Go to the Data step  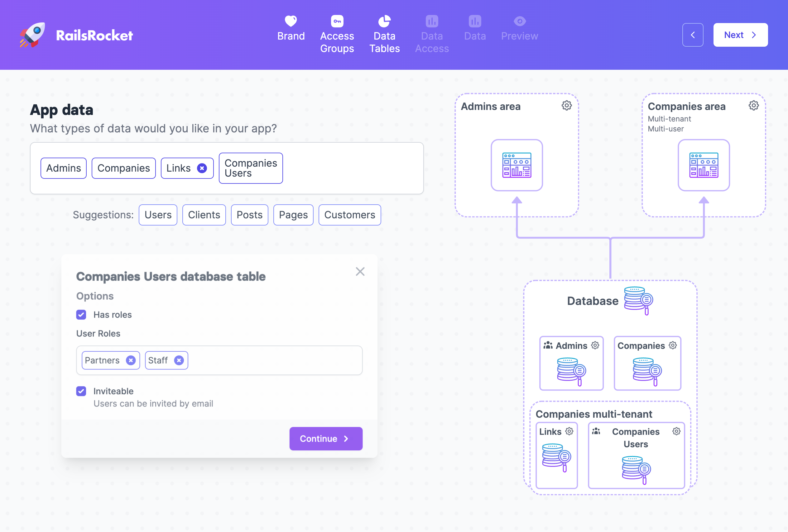475,28
